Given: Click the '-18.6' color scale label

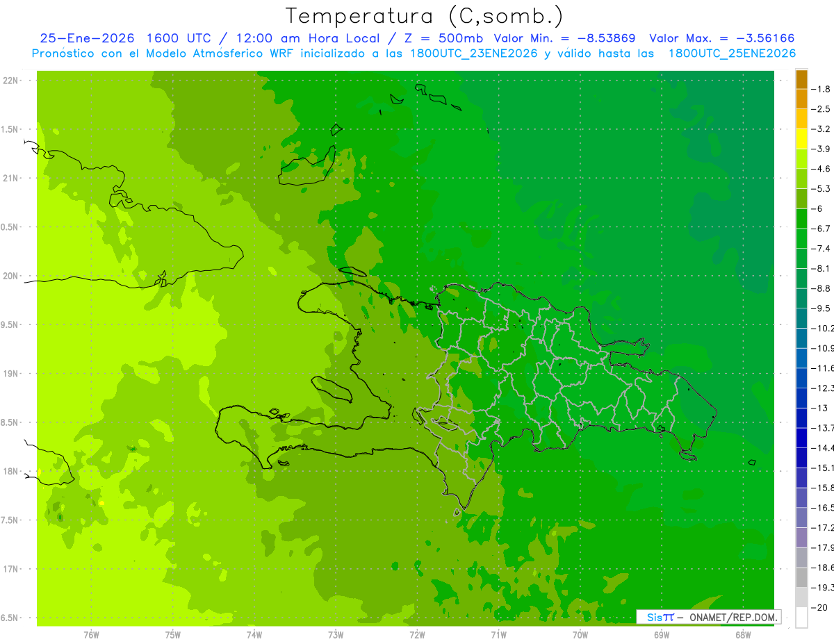Looking at the screenshot, I should click(822, 567).
